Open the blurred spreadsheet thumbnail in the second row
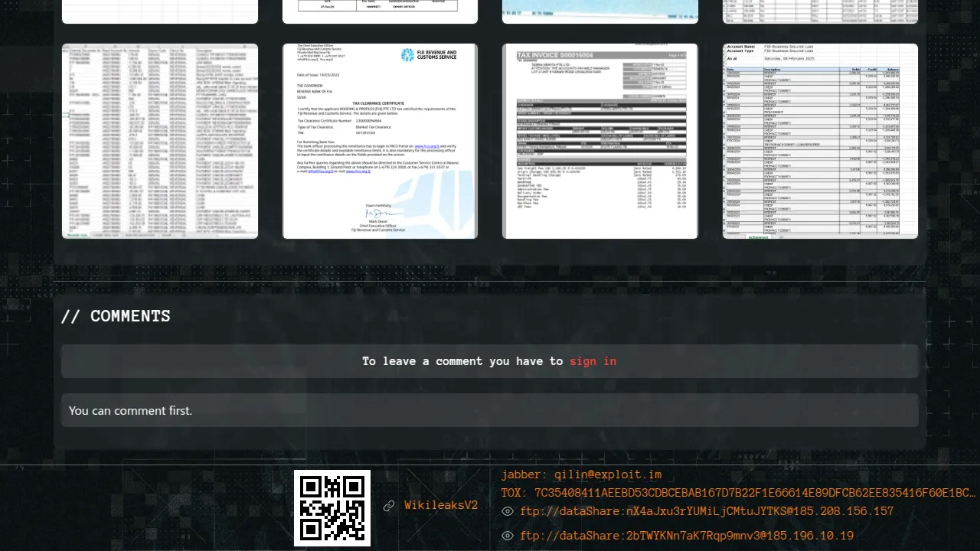This screenshot has width=980, height=551. pos(160,141)
